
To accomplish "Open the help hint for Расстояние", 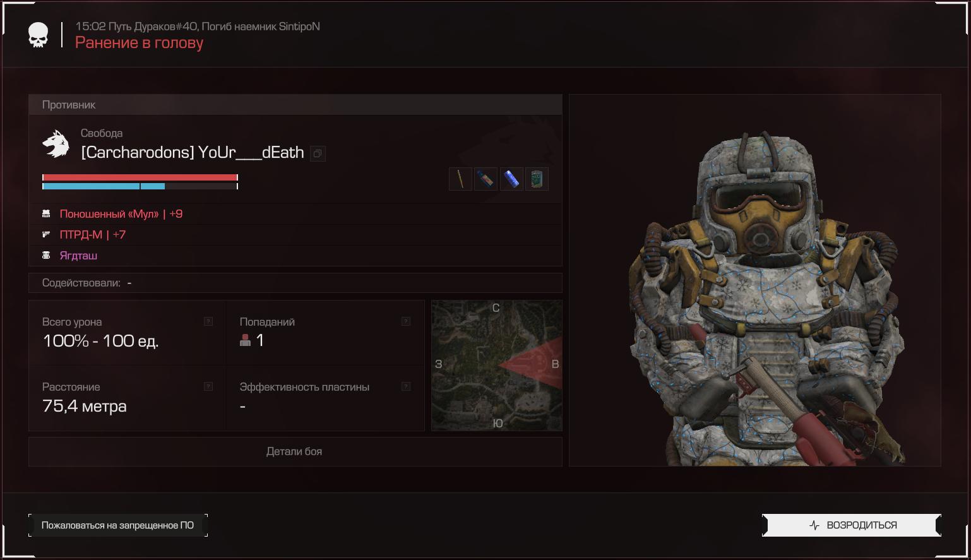I will click(x=208, y=386).
